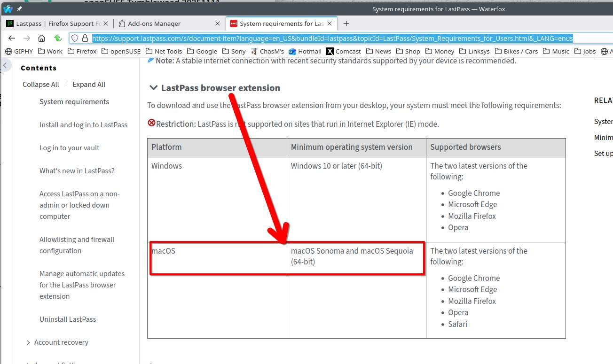Open Uninstall LastPass article
The height and width of the screenshot is (364, 613).
click(x=68, y=319)
